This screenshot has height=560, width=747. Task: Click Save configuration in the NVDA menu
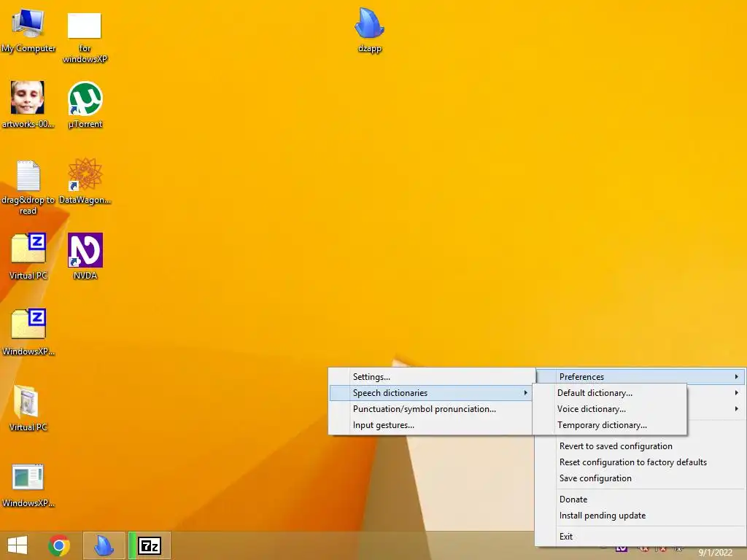(640, 478)
